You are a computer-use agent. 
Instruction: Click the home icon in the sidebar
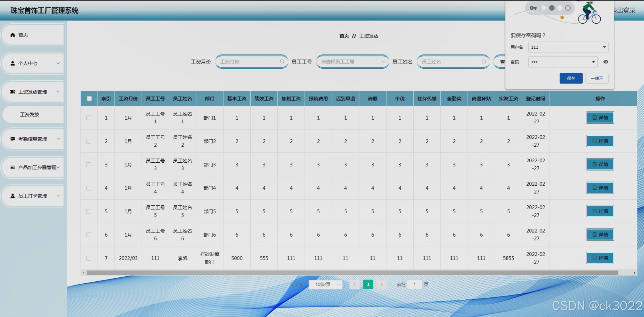[x=13, y=35]
